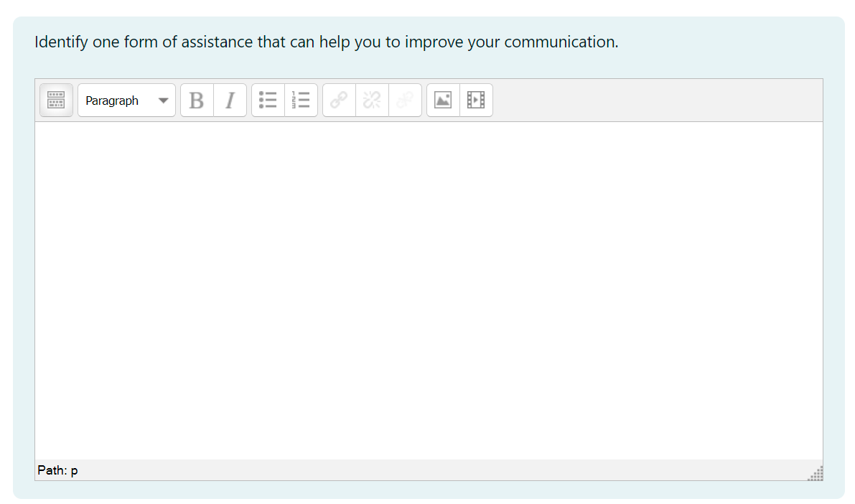This screenshot has height=504, width=855.
Task: Click the Unlink broken-chain icon
Action: [371, 100]
